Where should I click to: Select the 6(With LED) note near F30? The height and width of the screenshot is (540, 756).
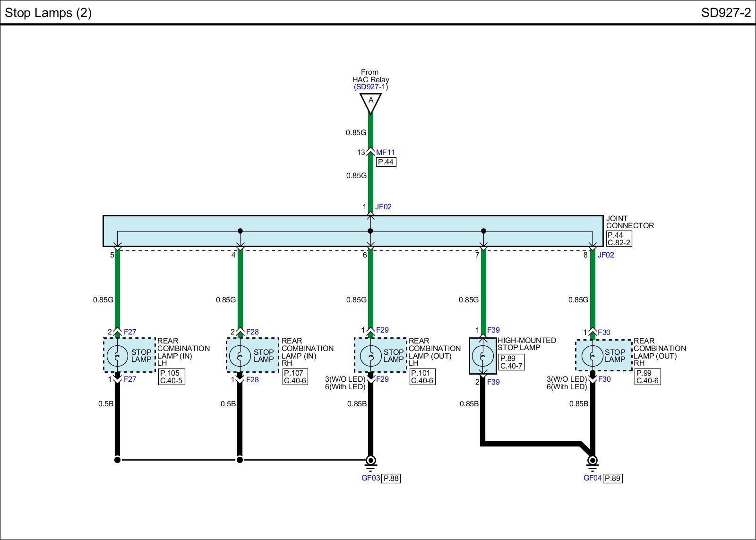(567, 386)
